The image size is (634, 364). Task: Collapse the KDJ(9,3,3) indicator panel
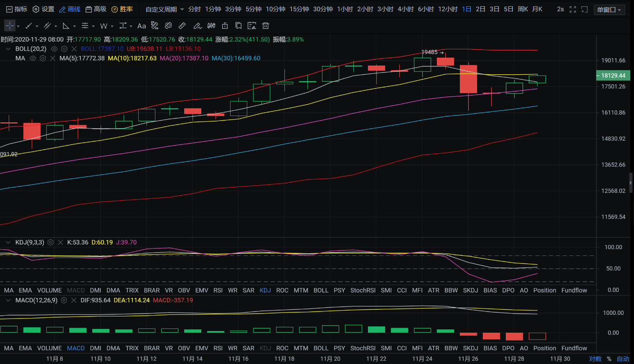(8, 243)
